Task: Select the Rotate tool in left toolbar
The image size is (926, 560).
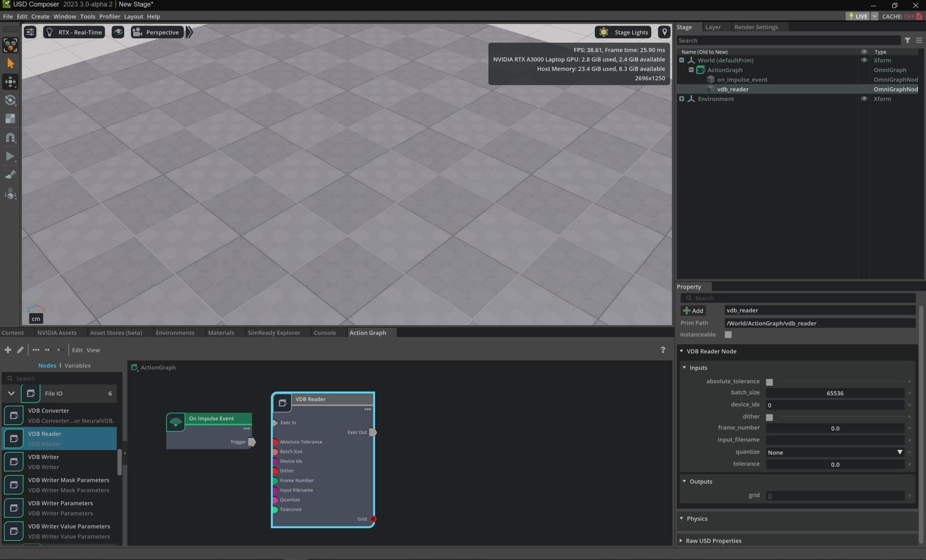Action: coord(10,100)
